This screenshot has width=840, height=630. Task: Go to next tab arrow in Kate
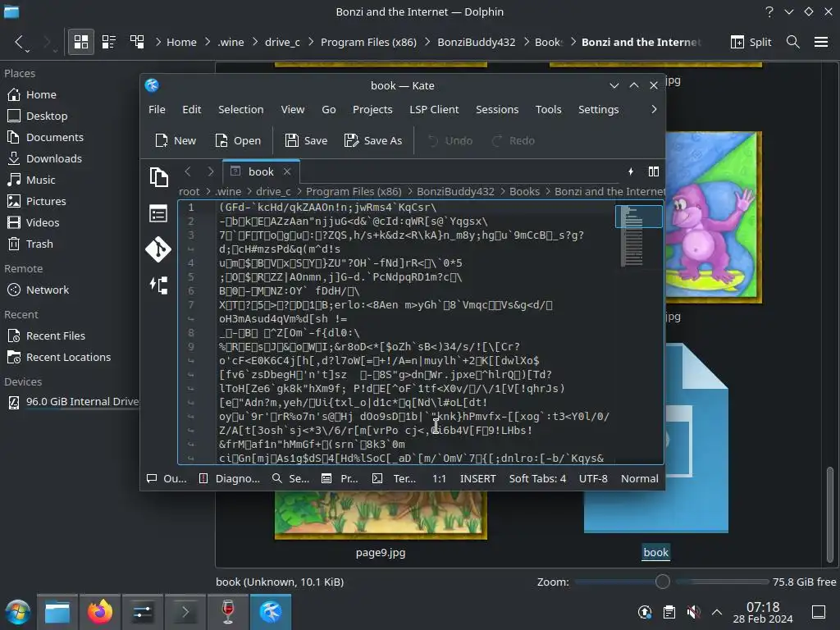[x=211, y=171]
